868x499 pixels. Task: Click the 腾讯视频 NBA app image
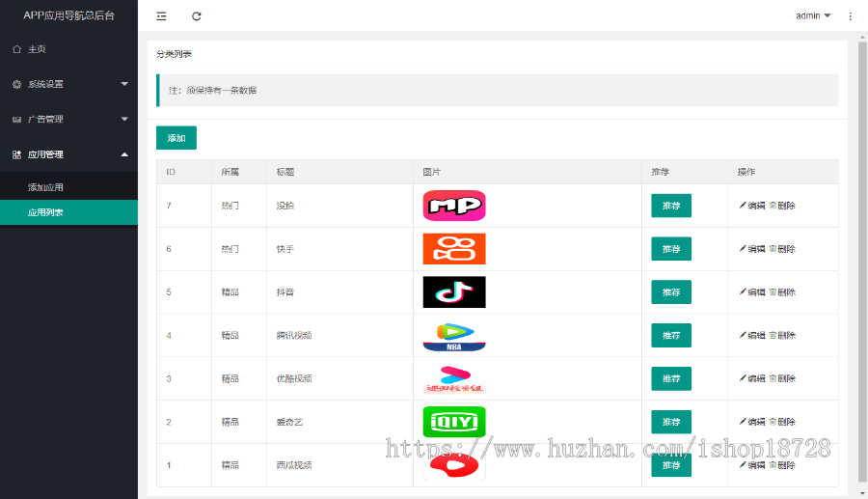pos(454,336)
